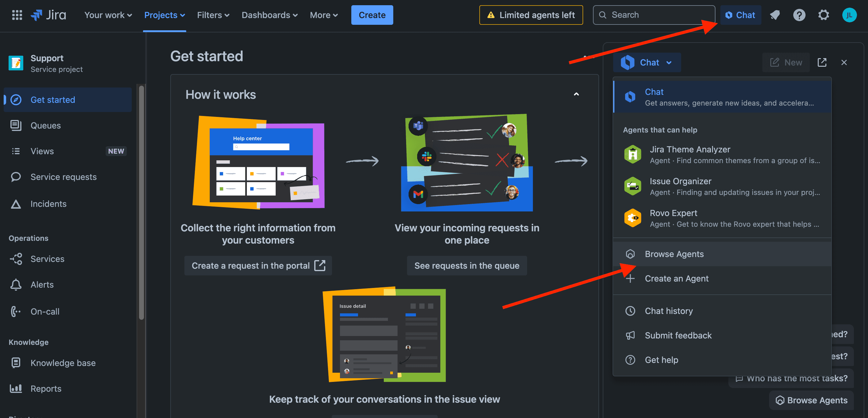Open the JL profile avatar

(x=849, y=15)
